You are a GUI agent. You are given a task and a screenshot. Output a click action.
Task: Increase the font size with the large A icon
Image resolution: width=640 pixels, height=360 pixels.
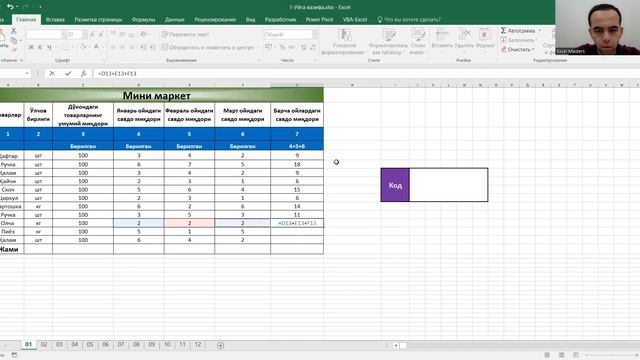point(93,35)
